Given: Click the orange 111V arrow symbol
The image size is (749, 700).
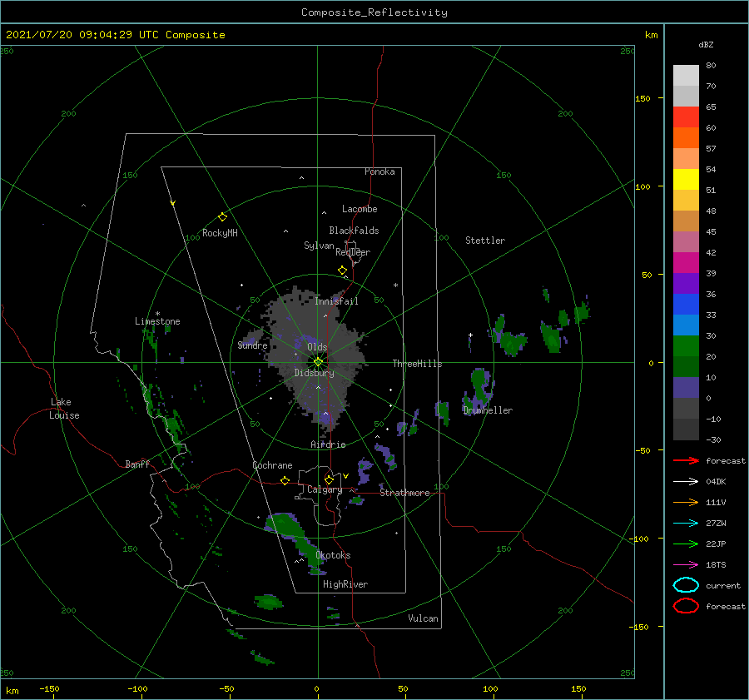Looking at the screenshot, I should tap(686, 502).
